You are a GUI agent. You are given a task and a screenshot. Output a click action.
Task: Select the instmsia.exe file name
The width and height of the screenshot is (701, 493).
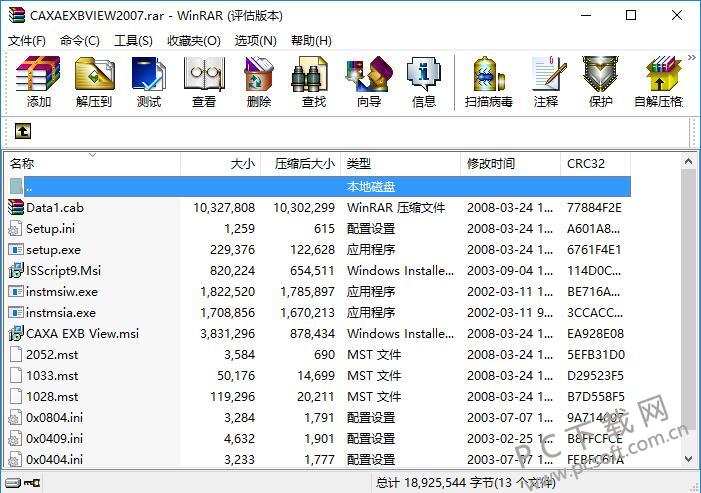[x=61, y=312]
